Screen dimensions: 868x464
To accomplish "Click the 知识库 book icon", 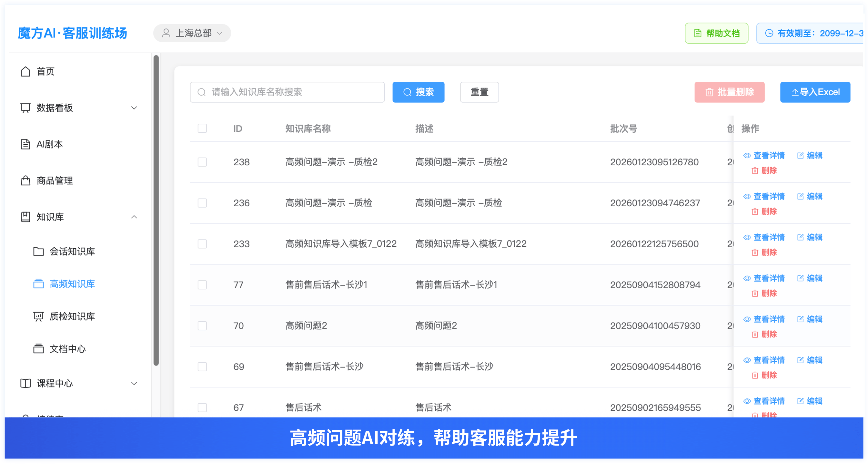I will tap(25, 217).
